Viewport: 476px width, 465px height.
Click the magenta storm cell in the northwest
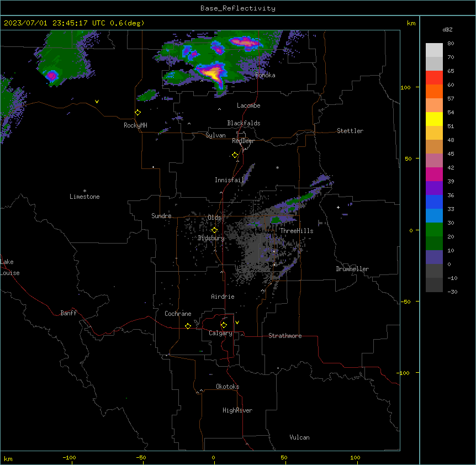52,75
